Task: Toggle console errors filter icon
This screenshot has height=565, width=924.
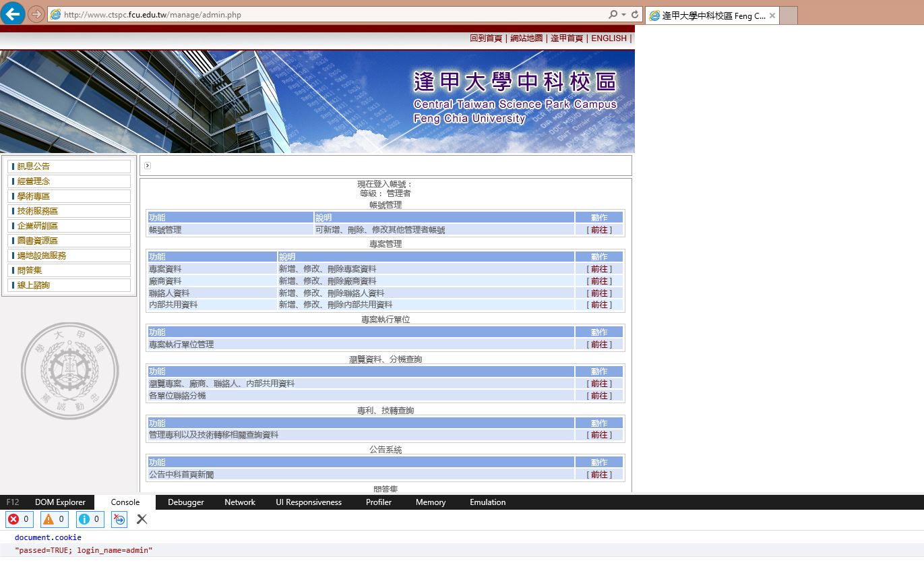Action: (20, 519)
